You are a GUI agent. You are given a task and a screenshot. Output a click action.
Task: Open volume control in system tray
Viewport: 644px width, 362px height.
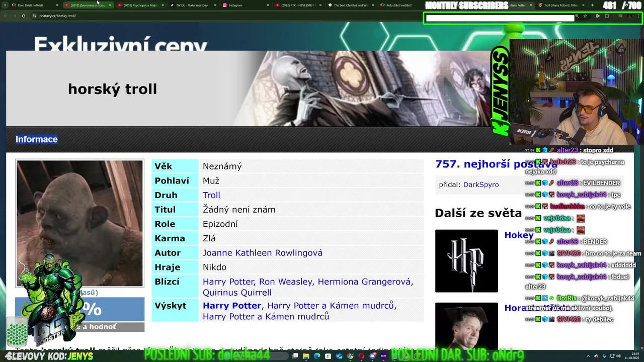tap(618, 356)
